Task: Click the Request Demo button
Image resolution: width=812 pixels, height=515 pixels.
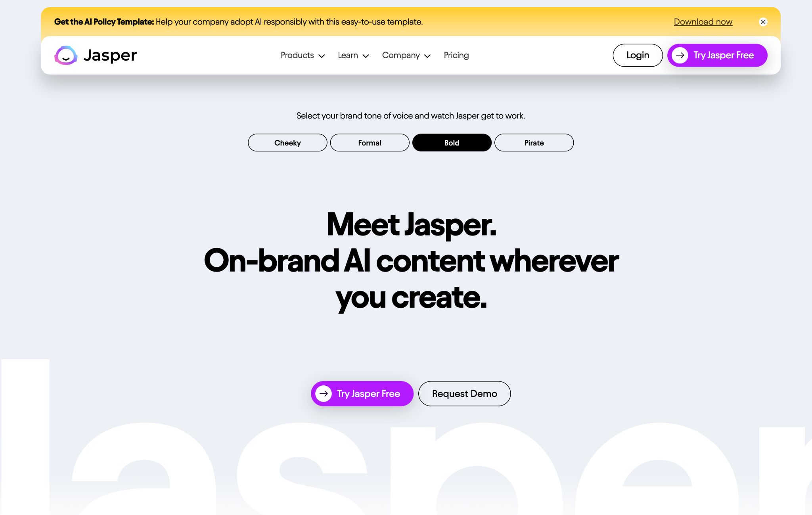Action: [x=464, y=393]
